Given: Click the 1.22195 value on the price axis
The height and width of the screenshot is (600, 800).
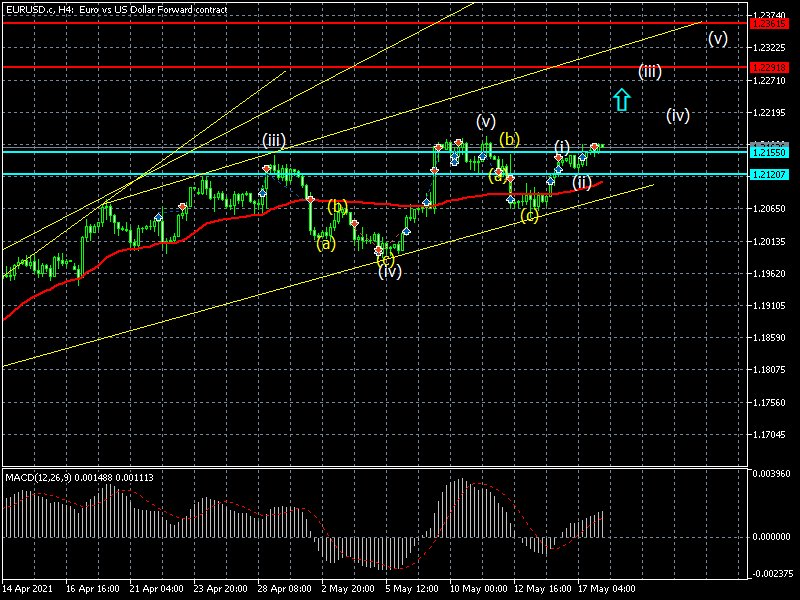Looking at the screenshot, I should (x=769, y=112).
